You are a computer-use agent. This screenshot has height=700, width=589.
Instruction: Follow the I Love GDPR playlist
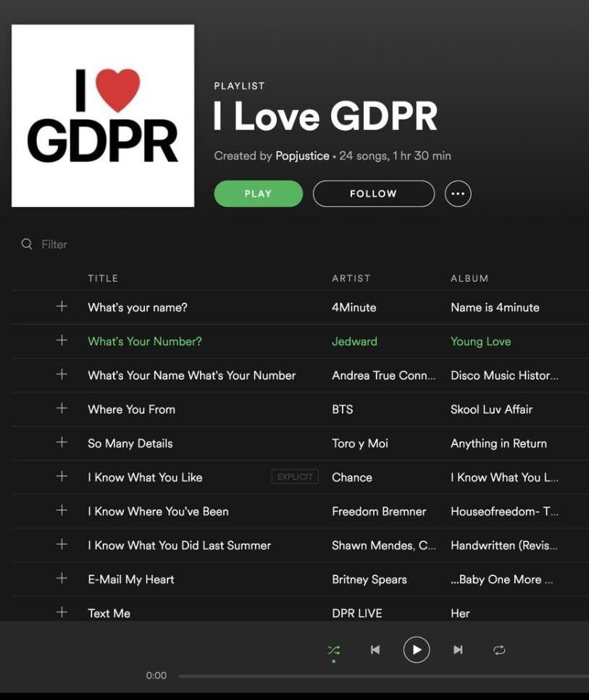tap(374, 194)
